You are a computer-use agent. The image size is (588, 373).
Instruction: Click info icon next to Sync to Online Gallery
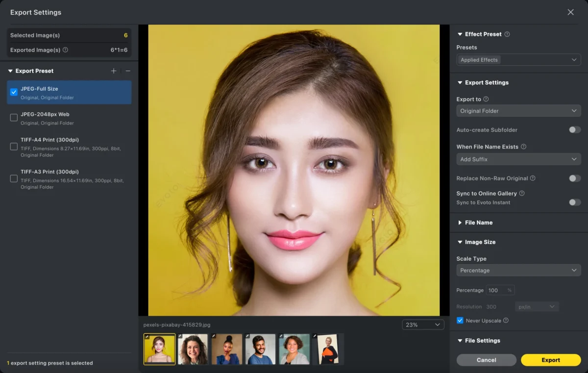click(522, 194)
